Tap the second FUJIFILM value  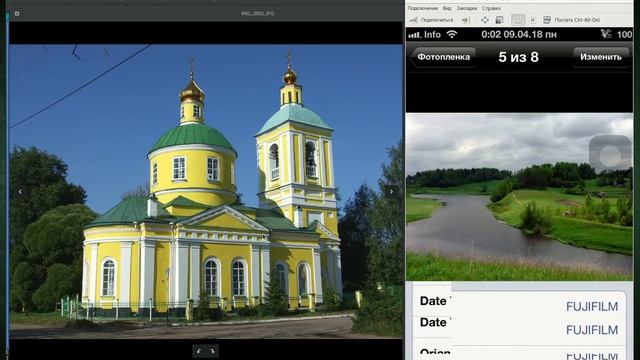click(592, 330)
